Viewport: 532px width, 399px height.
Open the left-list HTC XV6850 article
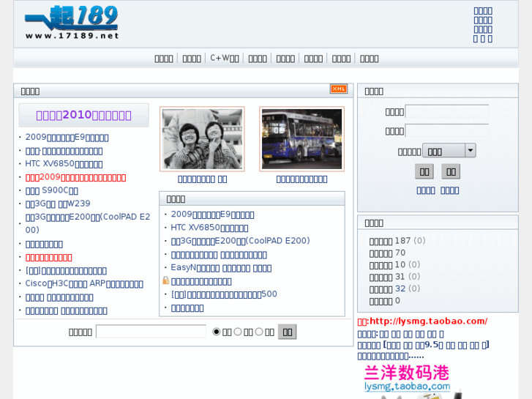[64, 164]
